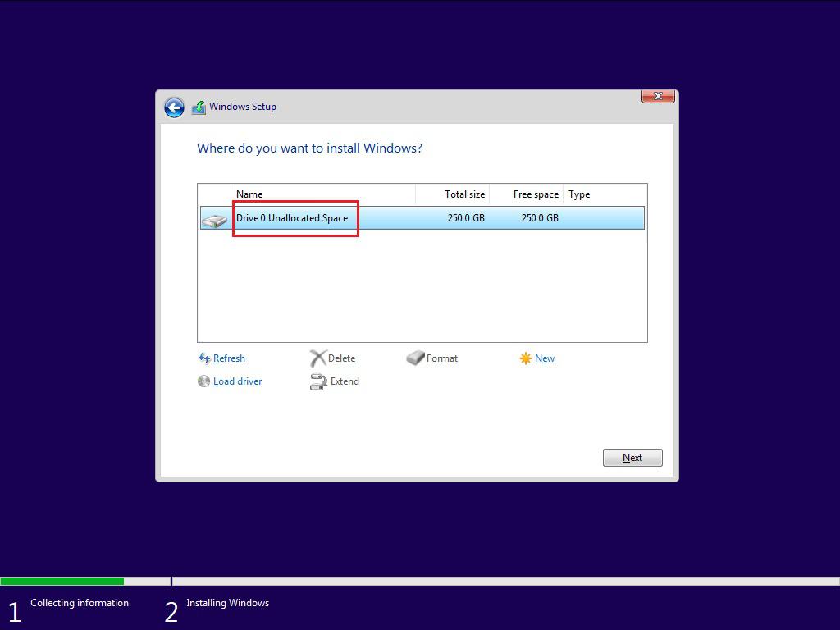Click the Refresh icon with blue arrows
Viewport: 840px width, 630px height.
(203, 358)
